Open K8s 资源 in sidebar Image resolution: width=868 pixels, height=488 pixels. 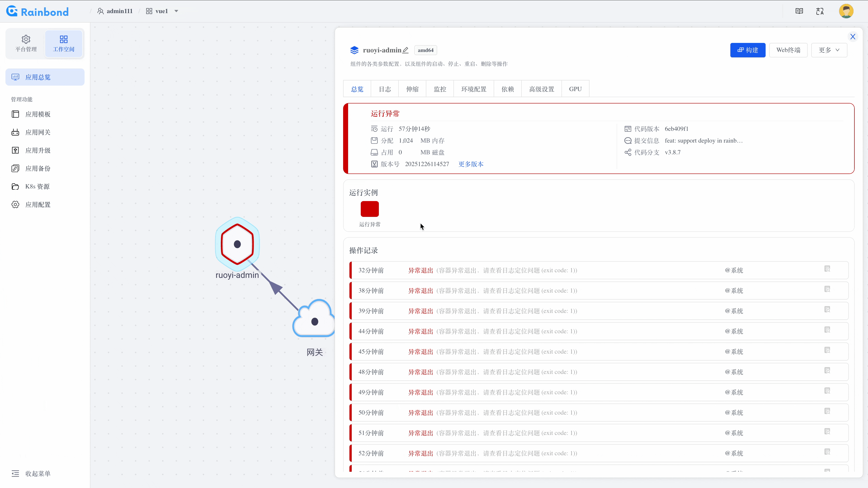tap(37, 187)
